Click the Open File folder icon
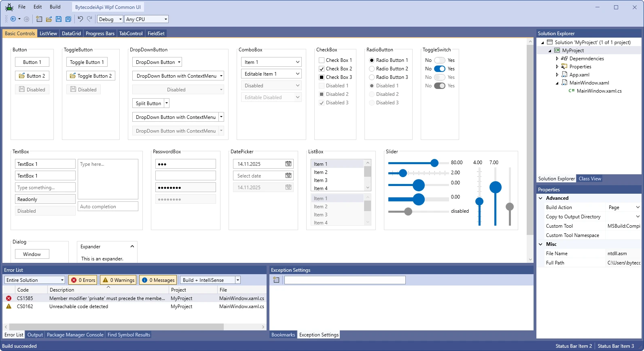The image size is (644, 351). 49,19
